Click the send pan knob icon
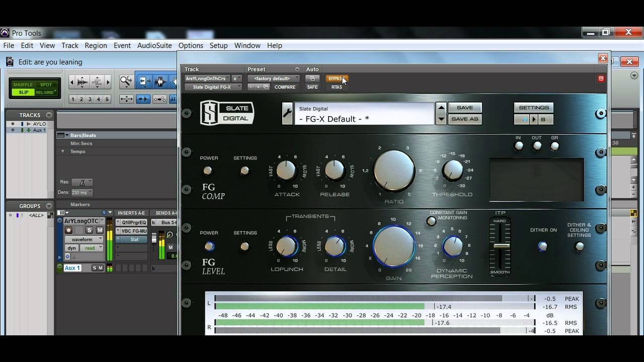Screen dimensions: 644x362 click(170, 235)
